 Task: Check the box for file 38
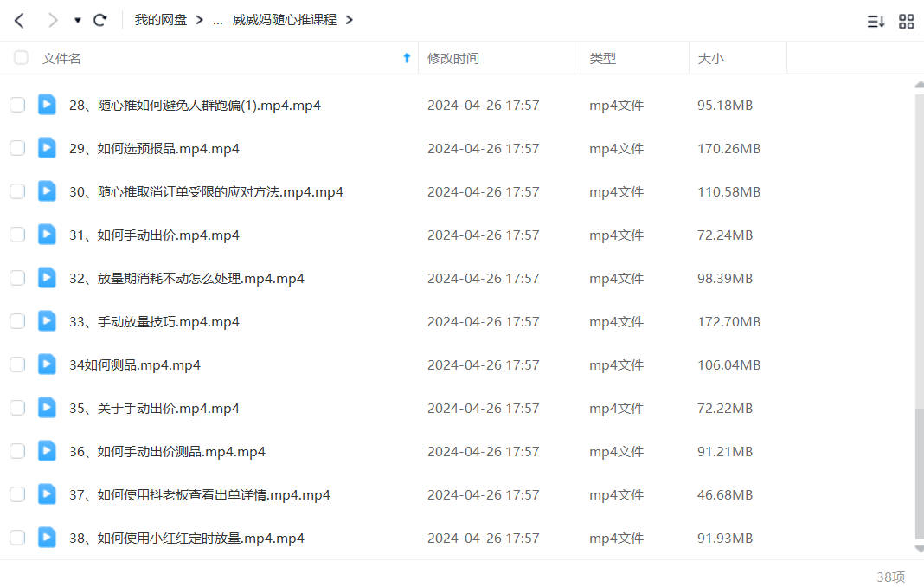point(17,538)
